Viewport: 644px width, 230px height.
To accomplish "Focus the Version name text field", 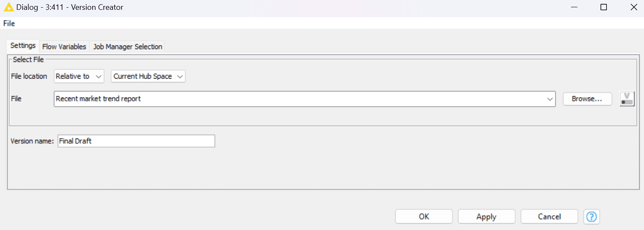I will point(136,141).
